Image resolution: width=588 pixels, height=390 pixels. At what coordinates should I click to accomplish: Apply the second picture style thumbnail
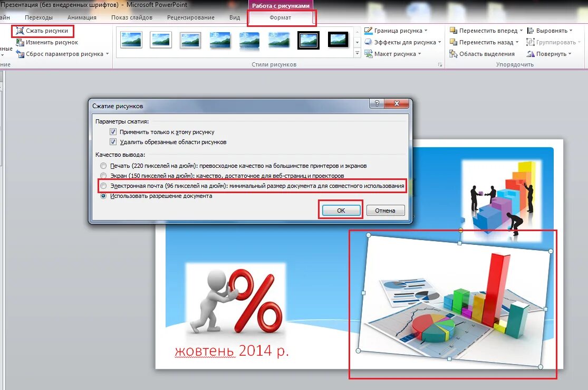click(161, 40)
